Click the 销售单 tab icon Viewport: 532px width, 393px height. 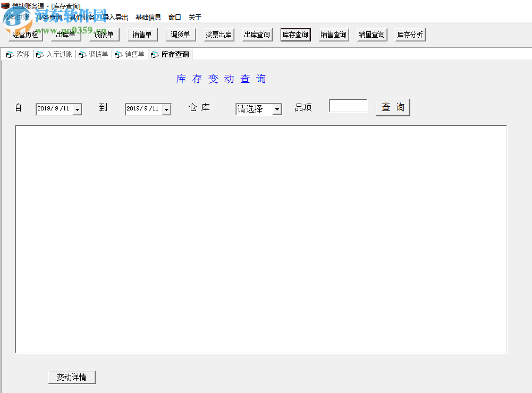[x=119, y=55]
